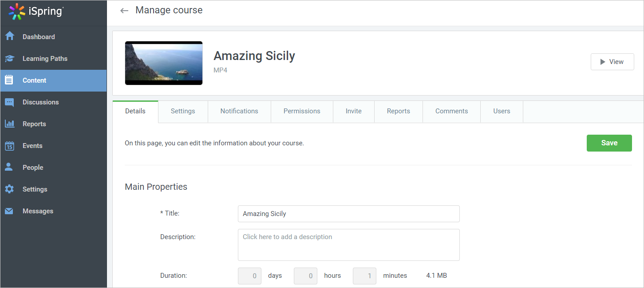This screenshot has width=644, height=288.
Task: Click into the Title input field
Action: click(348, 214)
